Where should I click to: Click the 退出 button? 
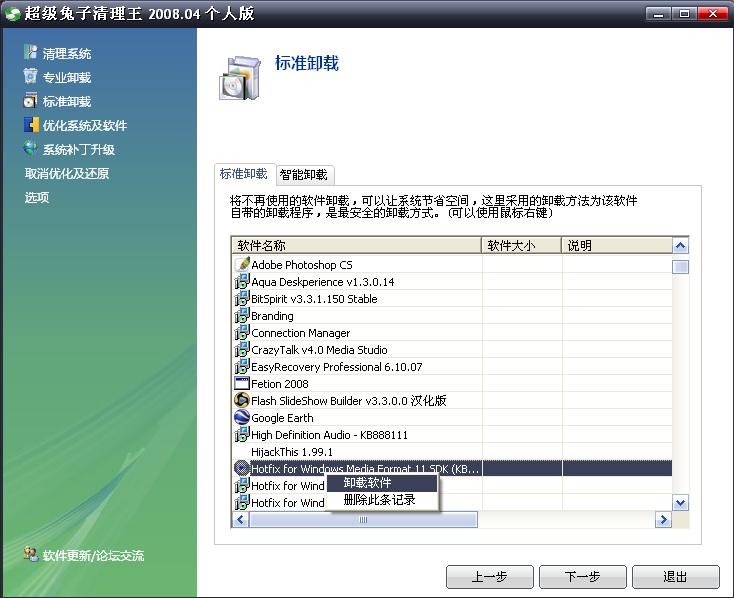pyautogui.click(x=675, y=577)
